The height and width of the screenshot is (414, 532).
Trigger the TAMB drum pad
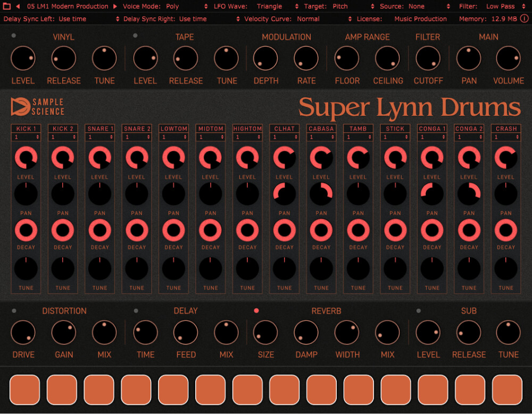[x=359, y=390]
